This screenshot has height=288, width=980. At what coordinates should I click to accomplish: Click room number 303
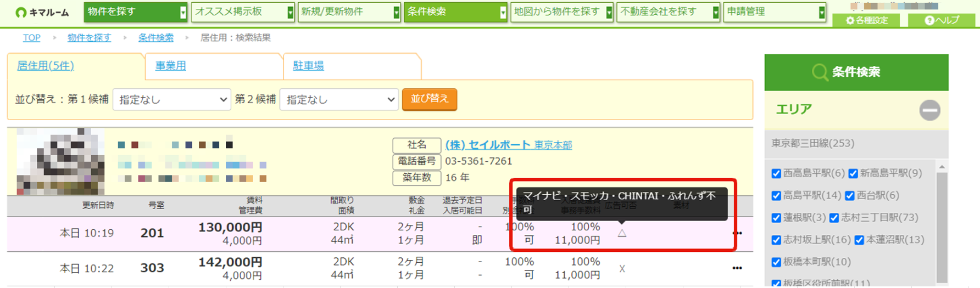point(152,268)
